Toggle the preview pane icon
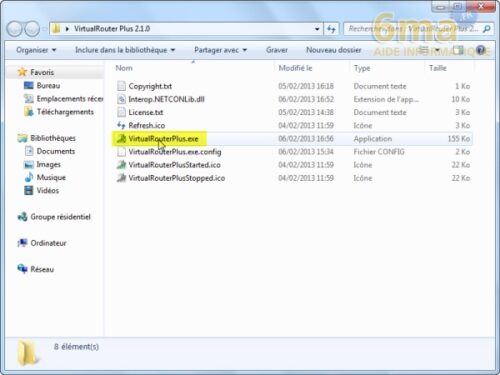Image resolution: width=500 pixels, height=375 pixels. [458, 50]
